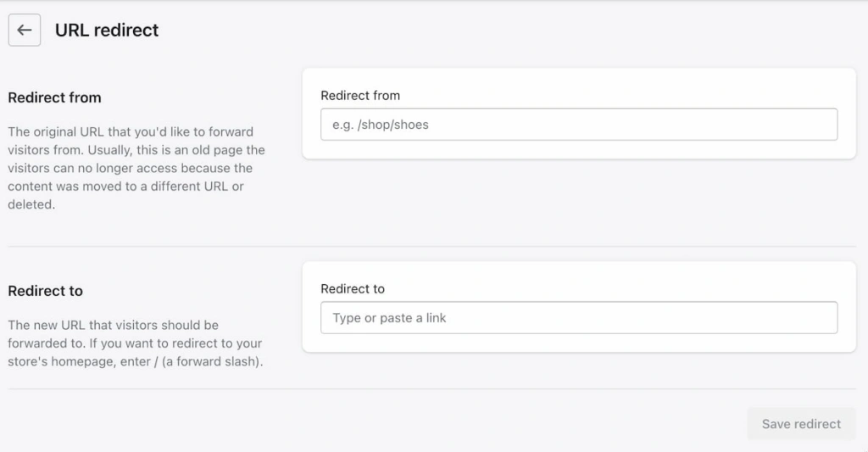
Task: Click the "Redirect to" label above the input
Action: (x=353, y=289)
